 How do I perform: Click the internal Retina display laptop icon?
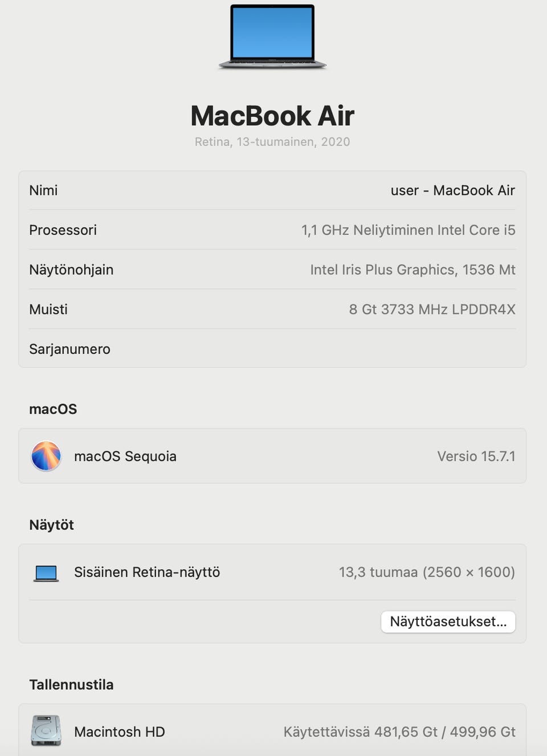coord(46,573)
